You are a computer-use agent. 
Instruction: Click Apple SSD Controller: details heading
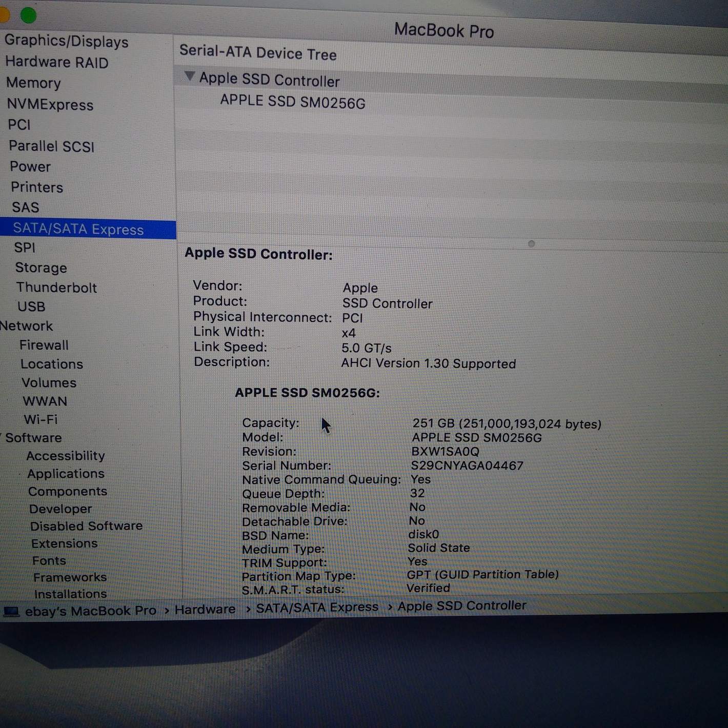(258, 254)
